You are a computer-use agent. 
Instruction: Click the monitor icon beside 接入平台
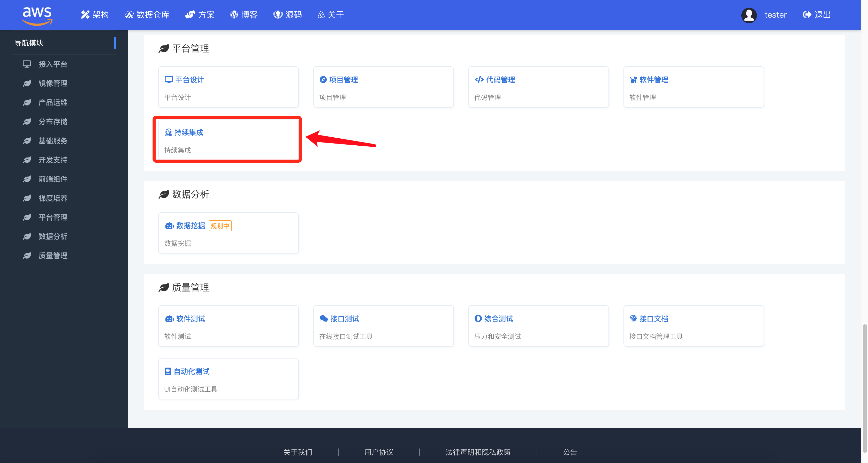point(27,64)
